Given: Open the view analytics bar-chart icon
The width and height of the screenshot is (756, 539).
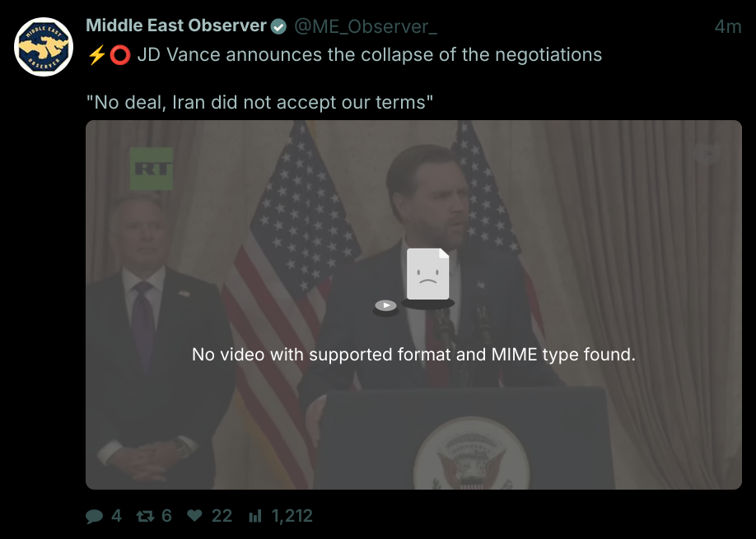Looking at the screenshot, I should (x=255, y=516).
